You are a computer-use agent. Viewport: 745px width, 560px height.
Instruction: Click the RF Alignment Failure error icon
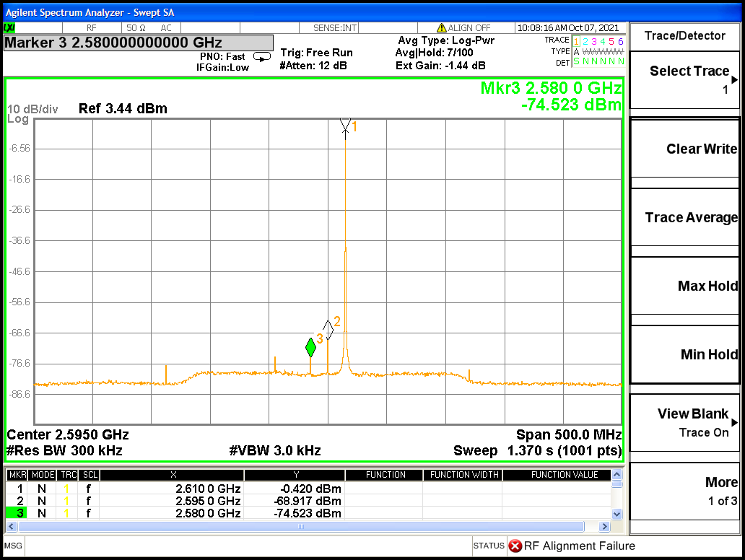coord(515,546)
